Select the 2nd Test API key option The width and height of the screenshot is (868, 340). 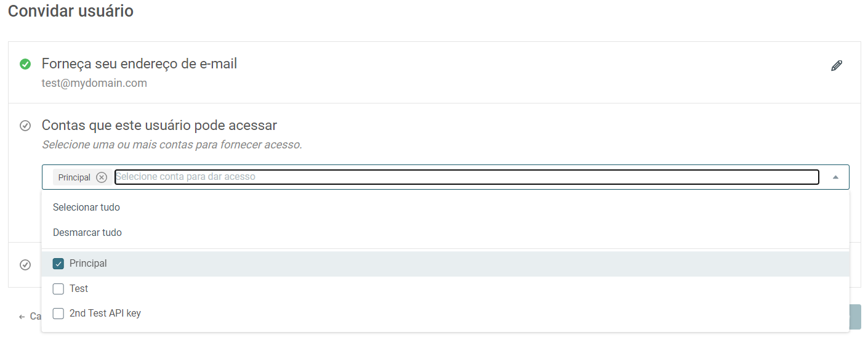click(x=446, y=314)
